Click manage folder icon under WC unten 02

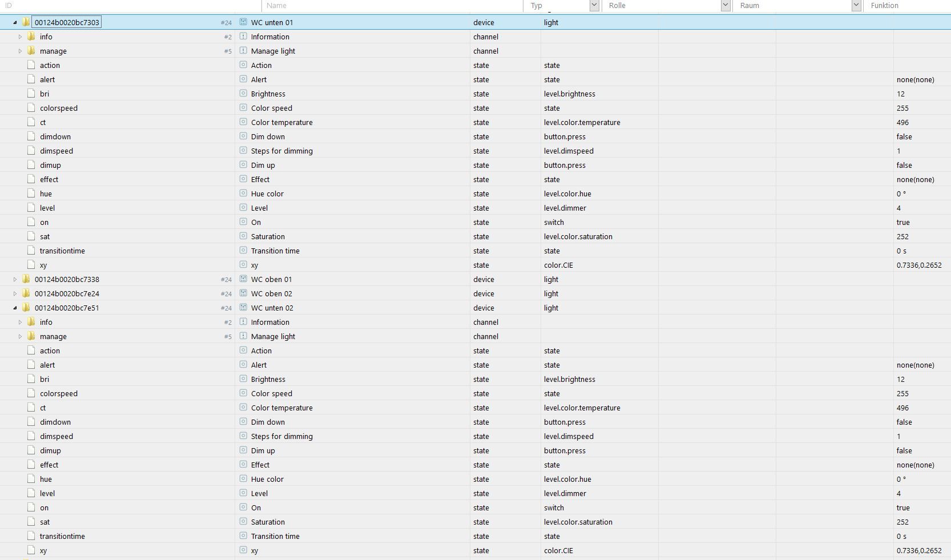(x=31, y=336)
